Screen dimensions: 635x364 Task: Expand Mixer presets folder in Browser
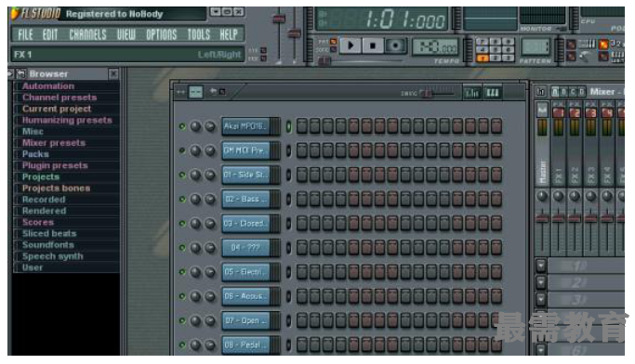(x=54, y=143)
